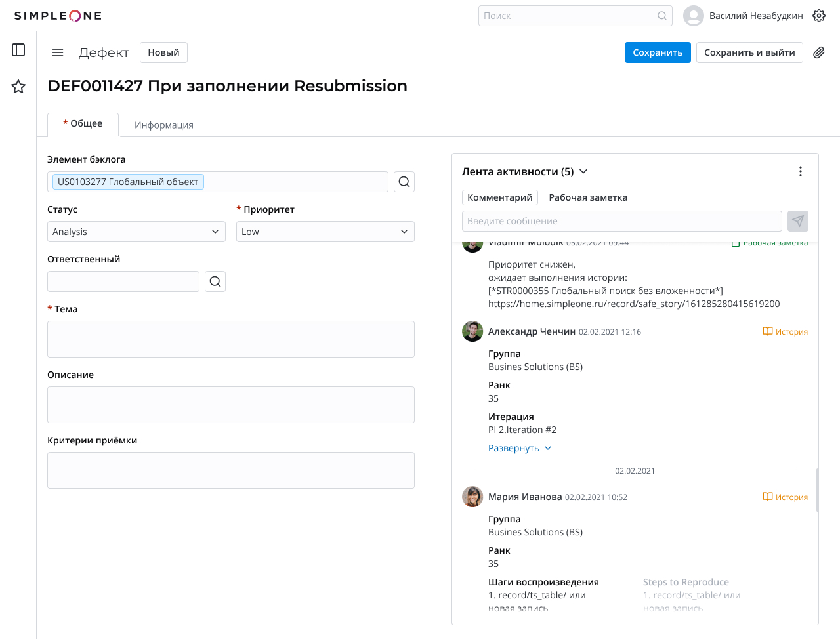Switch to Рабочая заметка message type
The width and height of the screenshot is (840, 639).
588,197
